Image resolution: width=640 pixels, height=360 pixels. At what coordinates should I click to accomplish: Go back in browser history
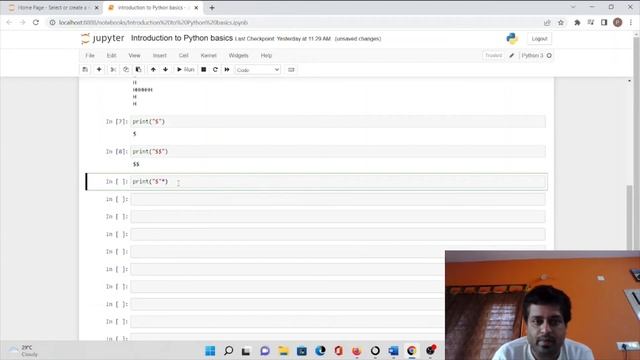(9, 22)
